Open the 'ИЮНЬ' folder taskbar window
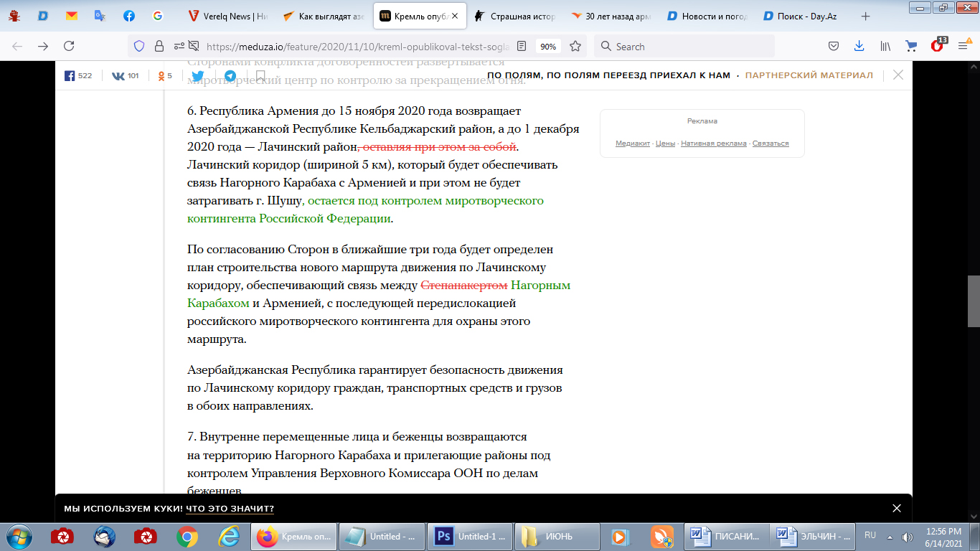Screen dimensions: 980x551 click(x=557, y=536)
